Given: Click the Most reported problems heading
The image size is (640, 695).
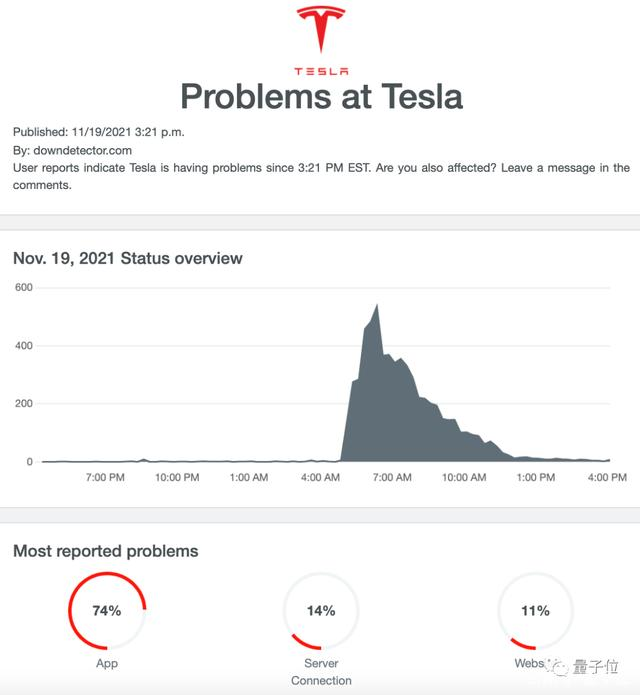Looking at the screenshot, I should pyautogui.click(x=105, y=551).
